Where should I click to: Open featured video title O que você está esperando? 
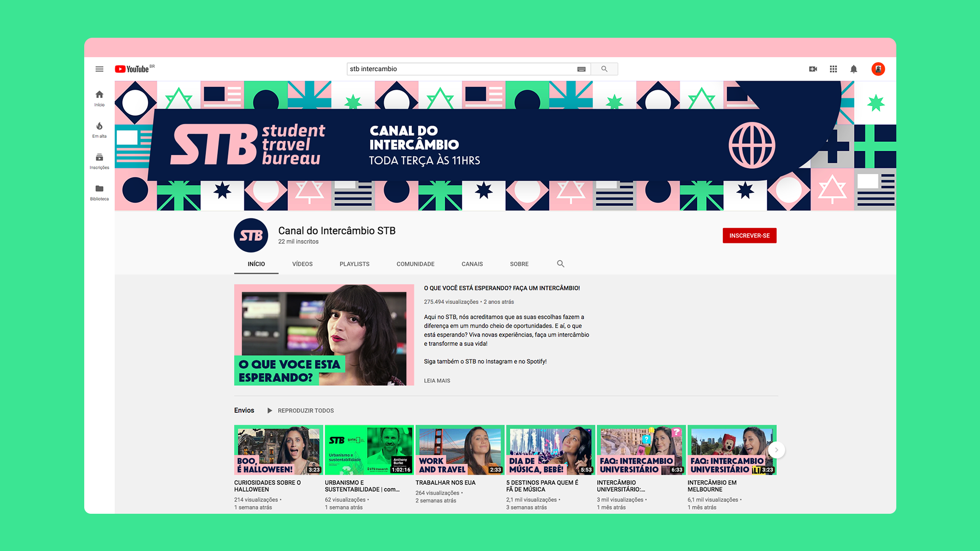[x=502, y=288]
